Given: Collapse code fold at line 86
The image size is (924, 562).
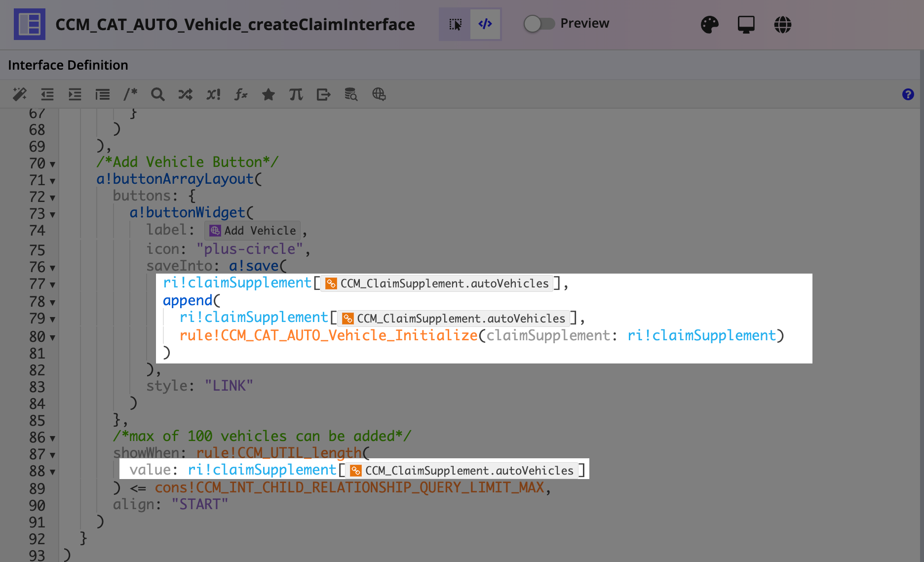Looking at the screenshot, I should [x=52, y=439].
